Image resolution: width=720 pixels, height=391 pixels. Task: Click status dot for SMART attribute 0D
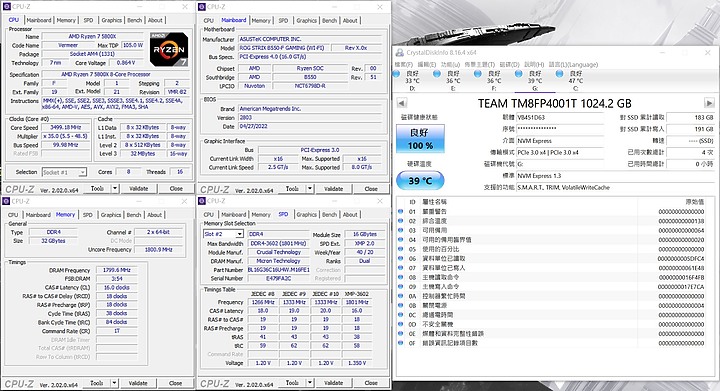tap(400, 324)
